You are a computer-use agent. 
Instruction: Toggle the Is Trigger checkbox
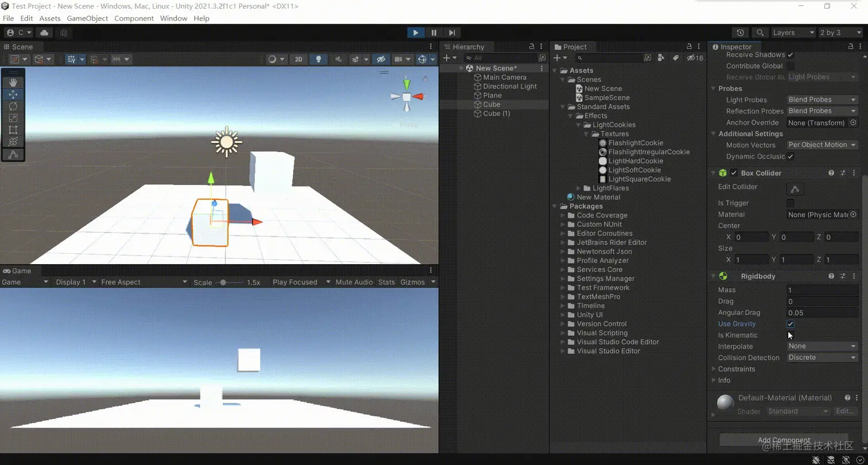[790, 203]
